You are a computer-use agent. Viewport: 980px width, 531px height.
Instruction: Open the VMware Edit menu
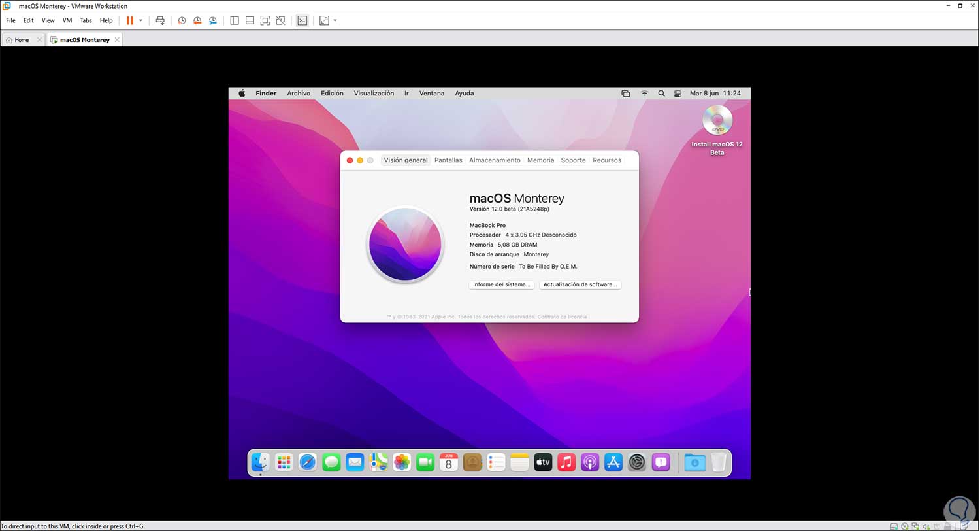coord(29,20)
